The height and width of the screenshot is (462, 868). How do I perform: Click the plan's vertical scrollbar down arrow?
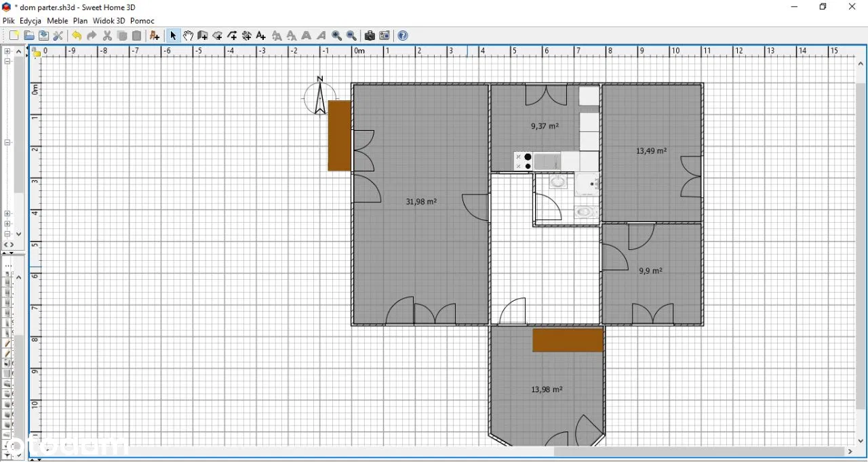[861, 440]
